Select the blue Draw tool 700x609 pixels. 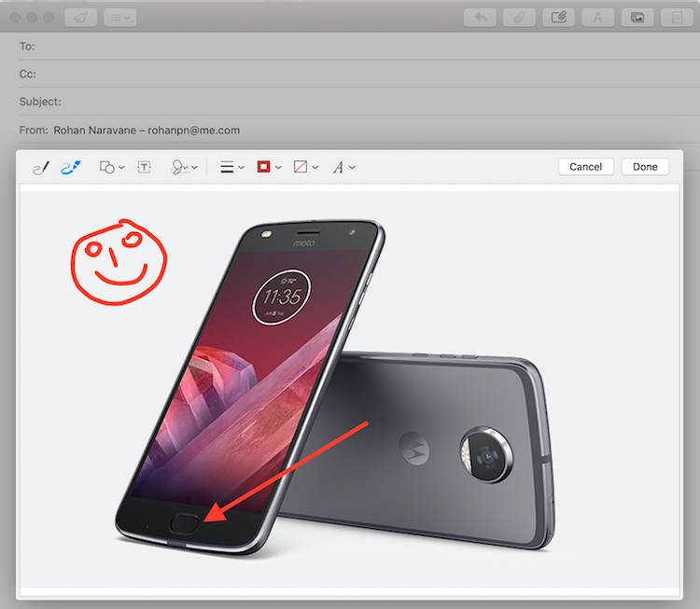point(71,168)
